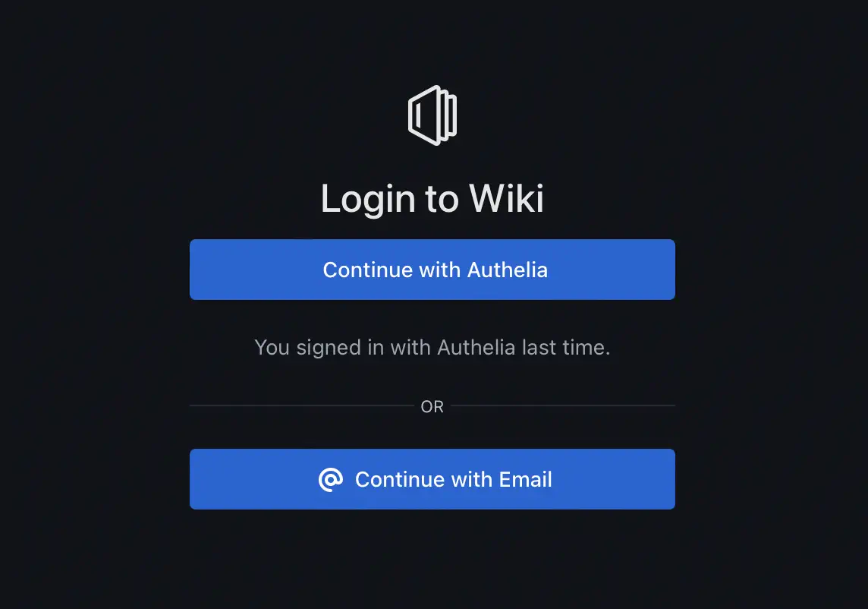This screenshot has width=868, height=609.
Task: Click "Authelia" in the last sign-in hint
Action: [x=476, y=348]
